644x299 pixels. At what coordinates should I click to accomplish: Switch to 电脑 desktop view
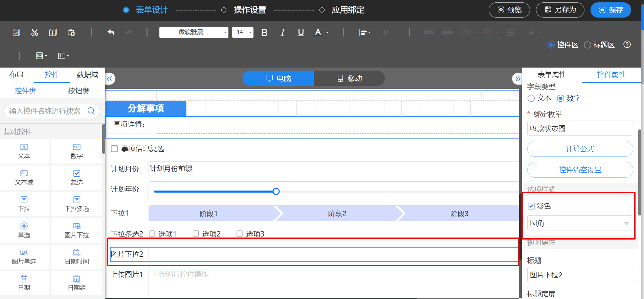278,78
